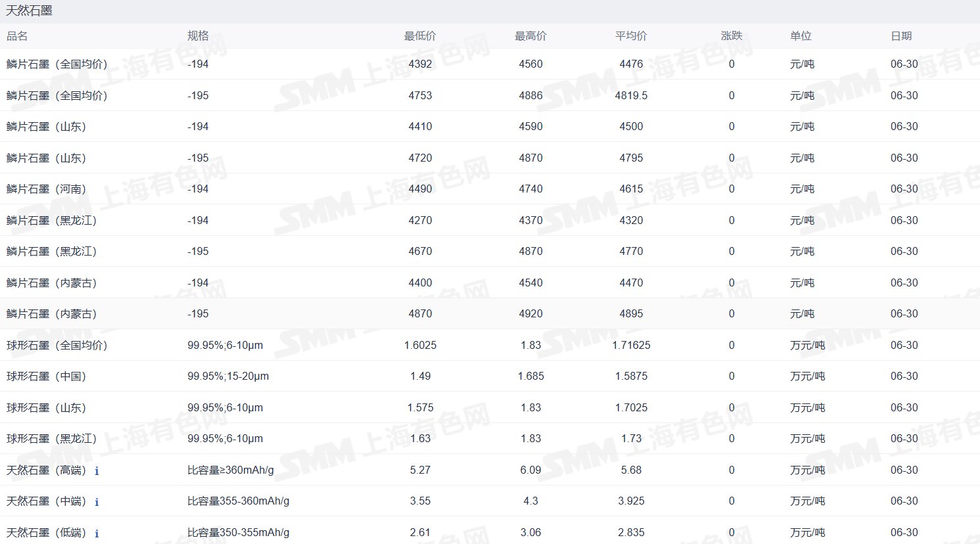Open the 天然石墨（中端）product name
The height and width of the screenshot is (544, 980).
[47, 501]
